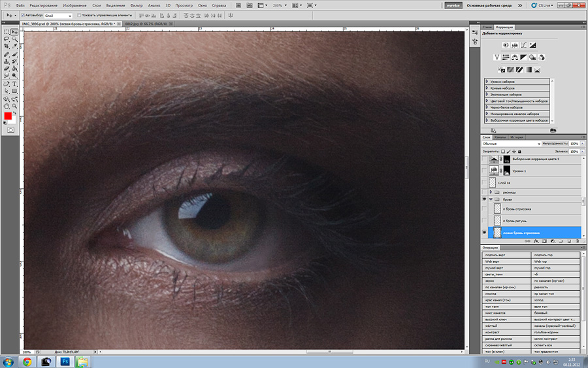
Task: Select the Paint Bucket tool
Action: tap(14, 69)
